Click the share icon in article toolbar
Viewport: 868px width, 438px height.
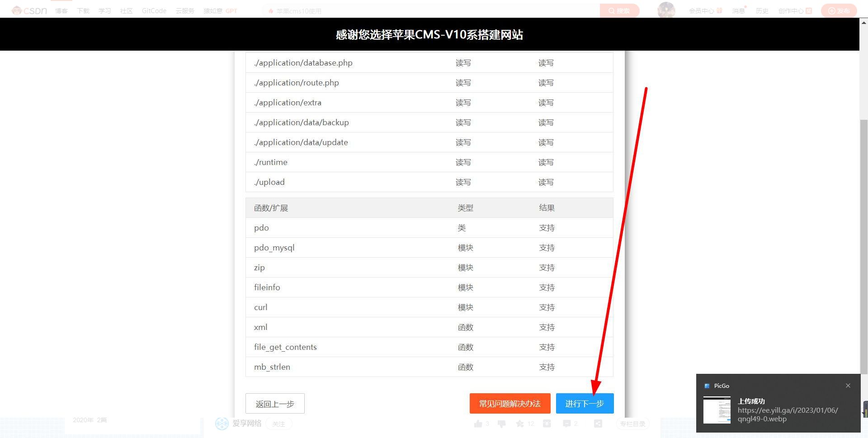click(598, 424)
